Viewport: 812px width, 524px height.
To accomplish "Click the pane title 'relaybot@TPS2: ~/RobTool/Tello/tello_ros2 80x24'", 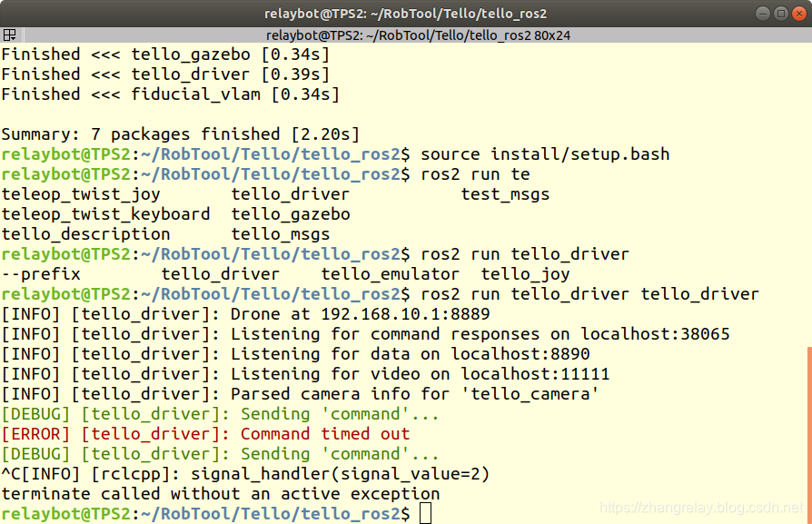I will (x=418, y=35).
